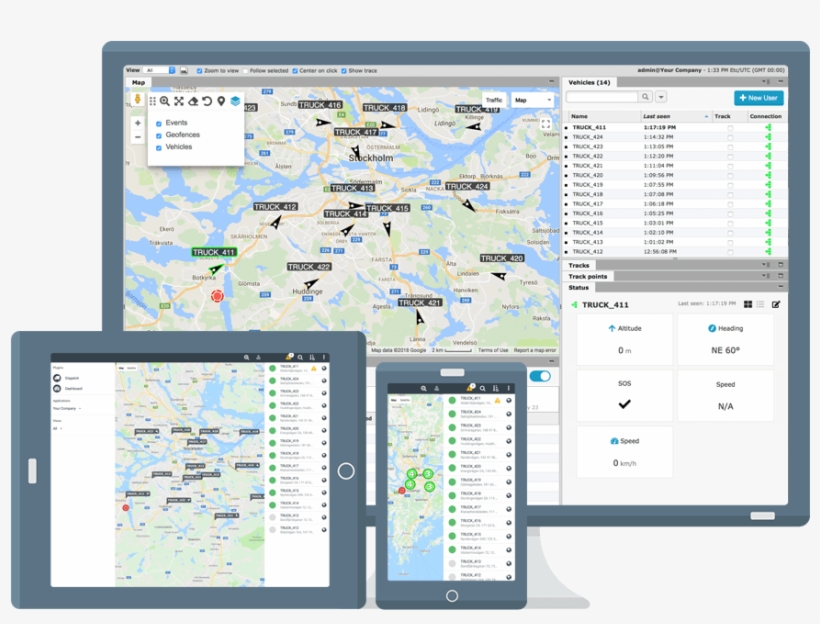820x624 pixels.
Task: Open the blue layers icon on the map toolbar
Action: click(234, 102)
